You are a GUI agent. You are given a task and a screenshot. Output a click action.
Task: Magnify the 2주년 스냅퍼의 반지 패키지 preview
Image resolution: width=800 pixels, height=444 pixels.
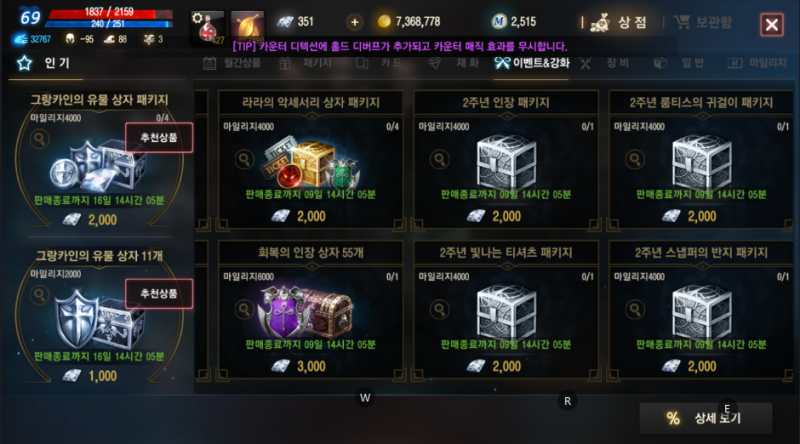pos(635,309)
